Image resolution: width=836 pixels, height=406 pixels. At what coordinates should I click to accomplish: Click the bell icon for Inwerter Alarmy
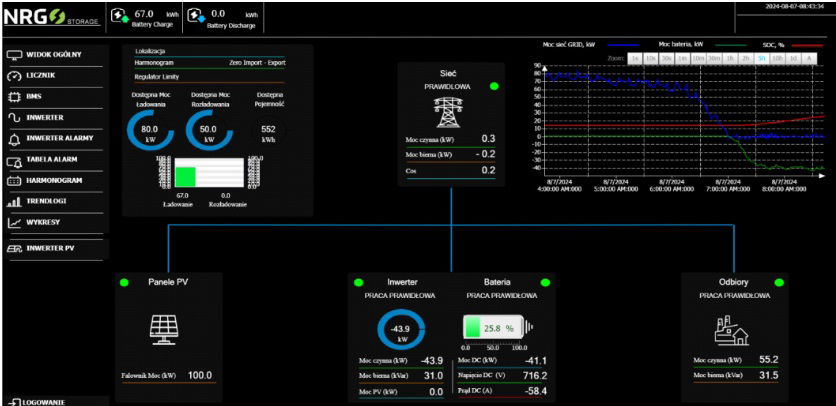(14, 139)
